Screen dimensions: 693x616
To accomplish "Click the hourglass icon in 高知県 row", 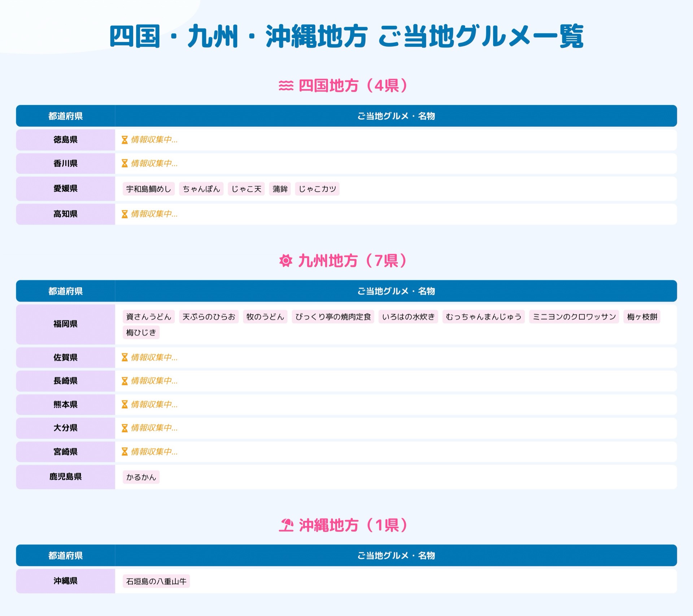I will (x=125, y=214).
